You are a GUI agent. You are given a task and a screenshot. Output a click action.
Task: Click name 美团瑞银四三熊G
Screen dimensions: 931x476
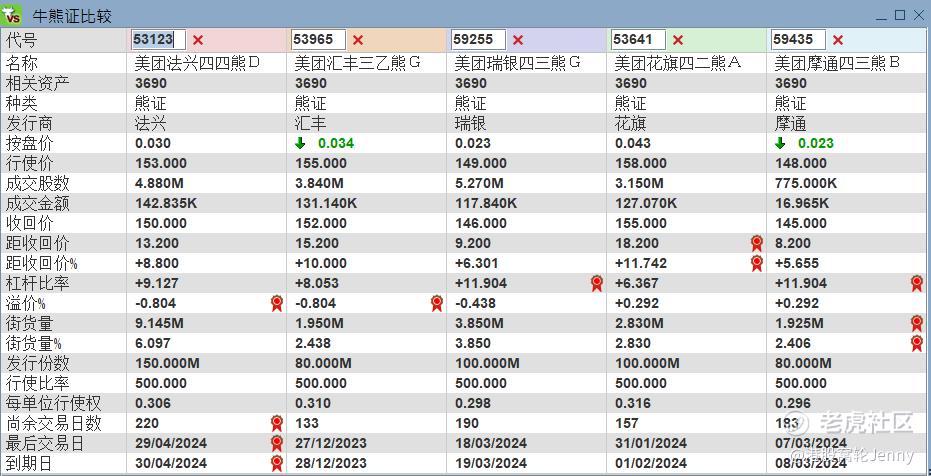518,63
